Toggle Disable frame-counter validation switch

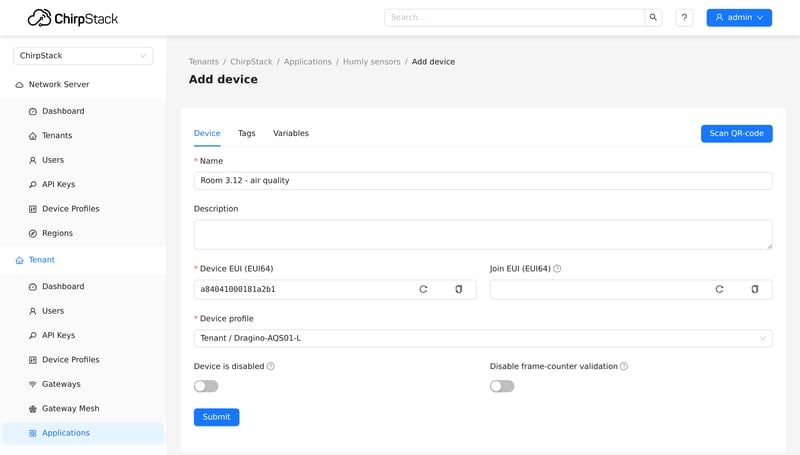pyautogui.click(x=502, y=387)
